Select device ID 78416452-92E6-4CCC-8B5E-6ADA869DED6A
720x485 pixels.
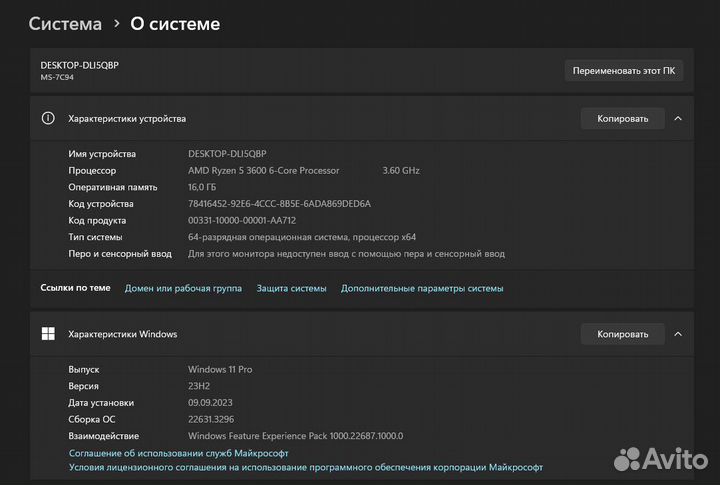pyautogui.click(x=279, y=203)
